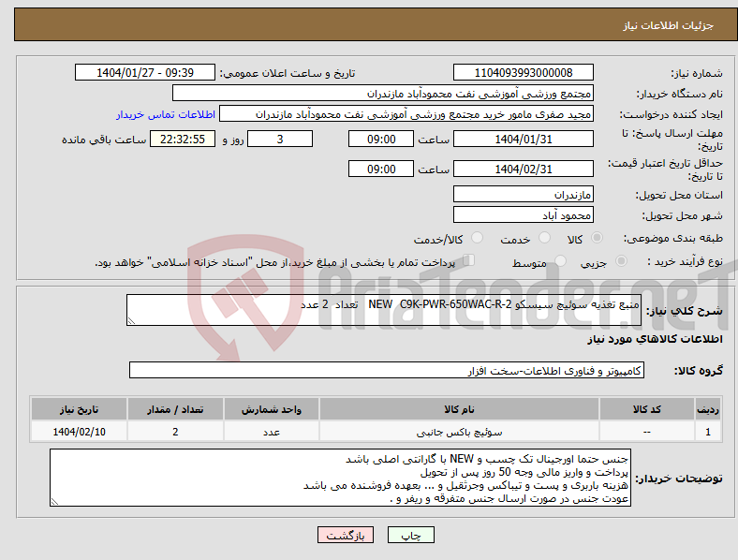Click the request creator field مجید صفری
This screenshot has height=560, width=738.
click(406, 114)
